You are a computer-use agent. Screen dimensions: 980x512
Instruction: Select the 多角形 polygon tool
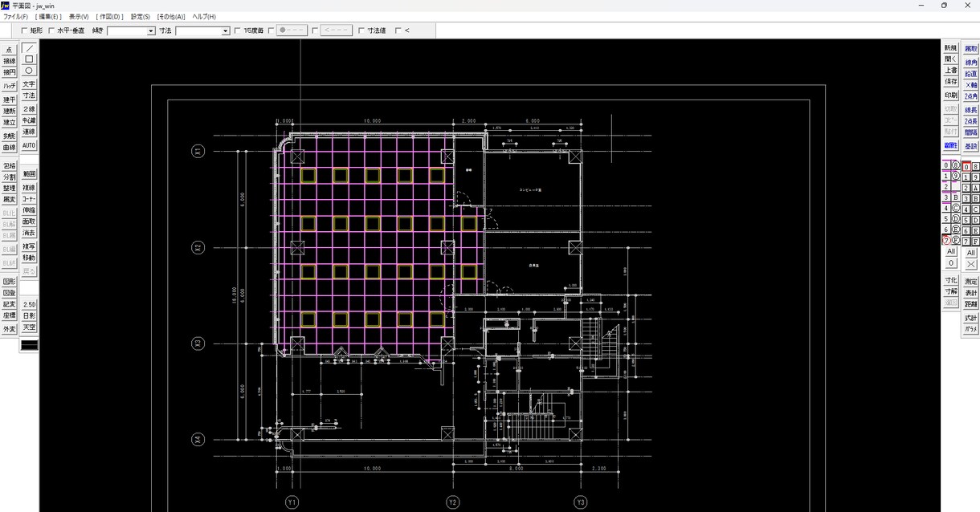point(10,136)
